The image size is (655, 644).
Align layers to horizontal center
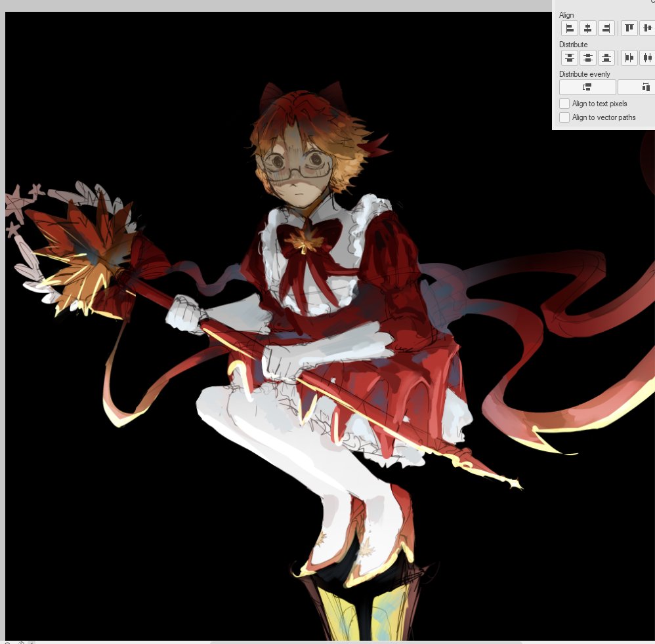(588, 28)
